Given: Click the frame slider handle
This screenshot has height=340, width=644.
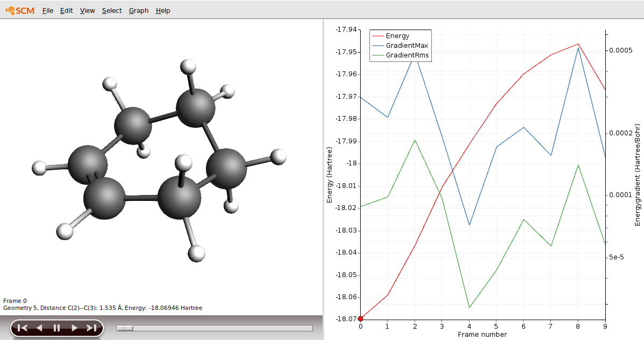Looking at the screenshot, I should (x=125, y=328).
